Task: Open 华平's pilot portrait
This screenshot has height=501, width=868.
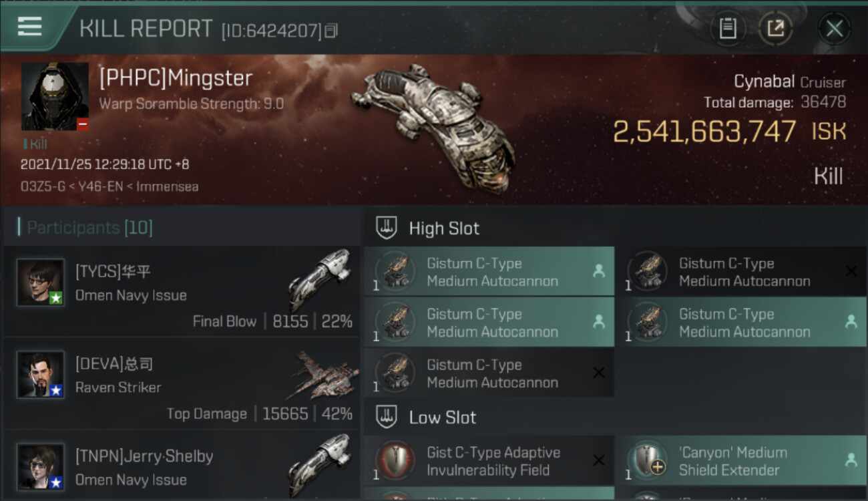Action: coord(41,283)
